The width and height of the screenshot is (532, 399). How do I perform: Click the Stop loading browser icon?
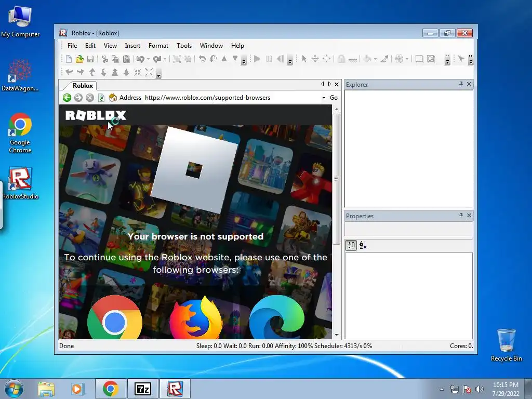click(x=89, y=98)
